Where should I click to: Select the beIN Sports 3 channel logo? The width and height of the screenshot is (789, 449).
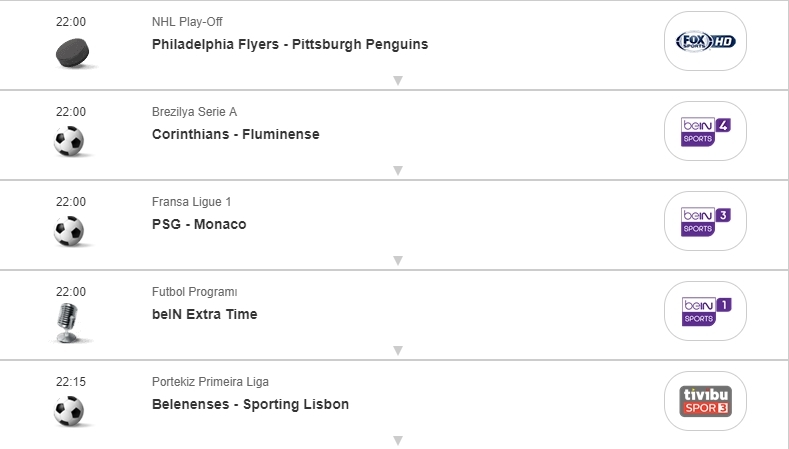(x=705, y=221)
